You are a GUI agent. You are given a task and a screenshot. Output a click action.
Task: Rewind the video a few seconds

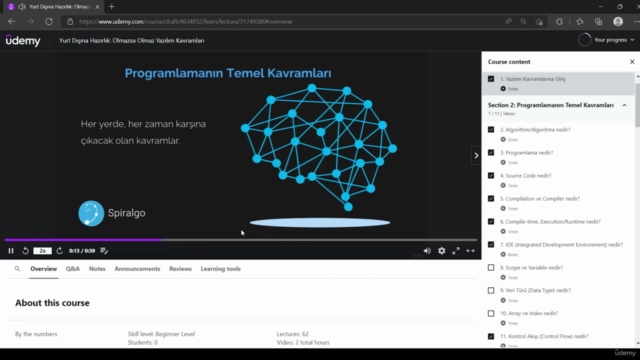(25, 251)
